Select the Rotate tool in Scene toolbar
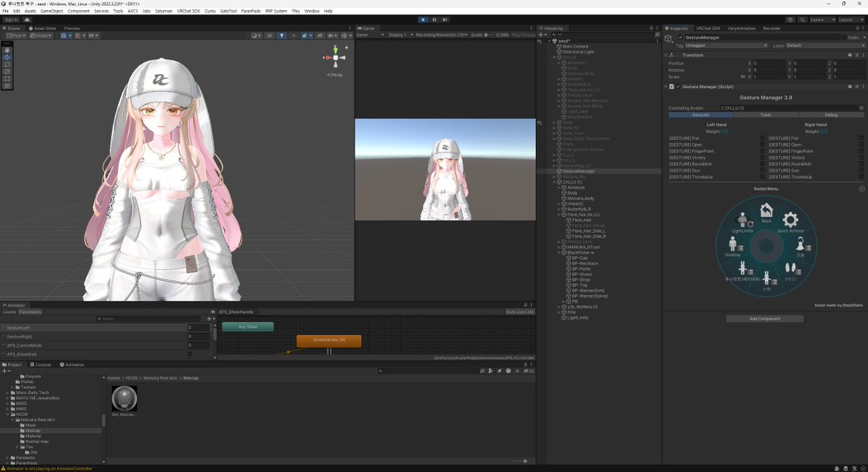Image resolution: width=868 pixels, height=472 pixels. (x=7, y=64)
